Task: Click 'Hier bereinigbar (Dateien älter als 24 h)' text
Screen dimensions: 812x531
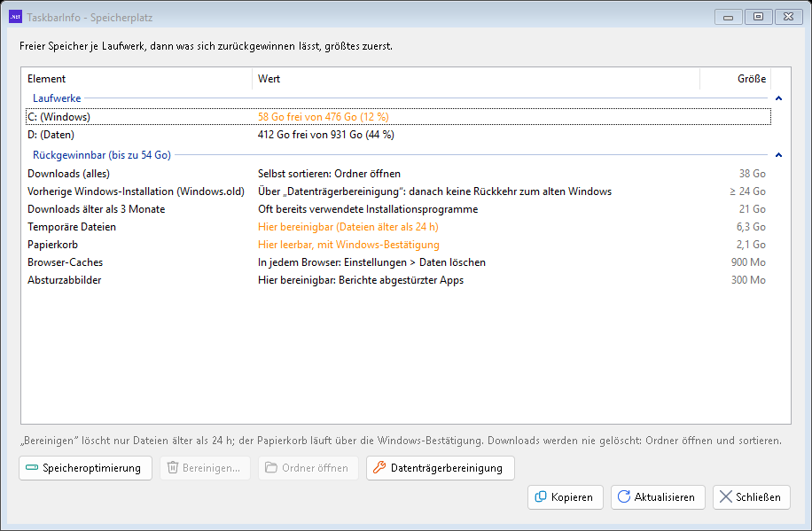Action: [x=348, y=227]
